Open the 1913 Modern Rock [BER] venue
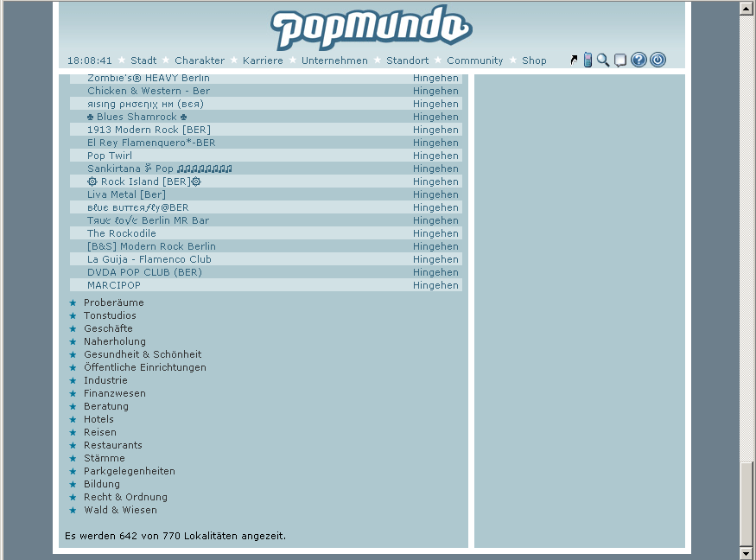Image resolution: width=756 pixels, height=560 pixels. tap(149, 130)
